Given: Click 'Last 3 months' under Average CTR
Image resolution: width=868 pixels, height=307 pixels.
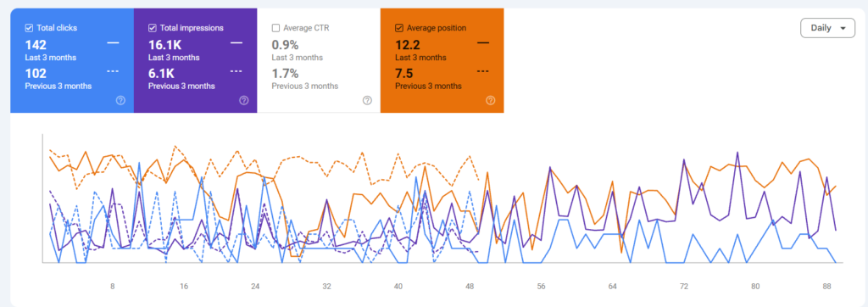Looking at the screenshot, I should 298,58.
